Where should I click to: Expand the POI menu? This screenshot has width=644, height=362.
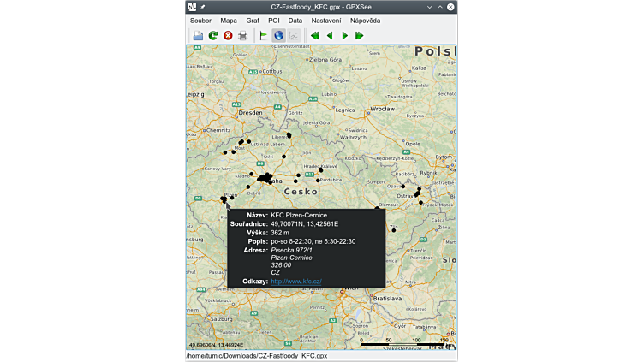click(x=274, y=20)
